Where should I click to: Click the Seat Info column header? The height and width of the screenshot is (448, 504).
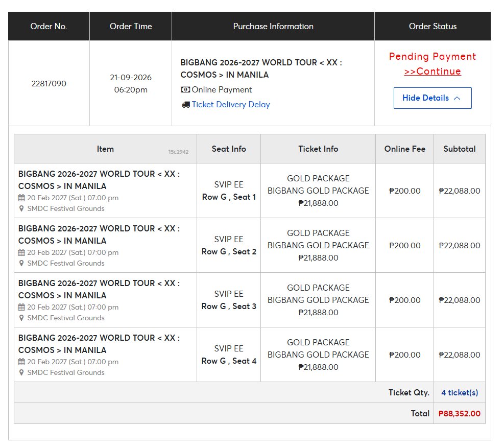229,149
